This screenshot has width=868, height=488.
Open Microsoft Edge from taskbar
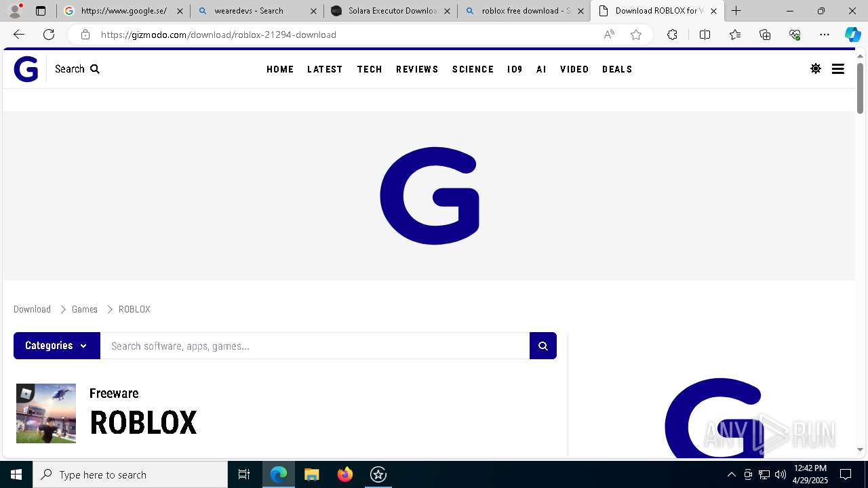coord(279,474)
